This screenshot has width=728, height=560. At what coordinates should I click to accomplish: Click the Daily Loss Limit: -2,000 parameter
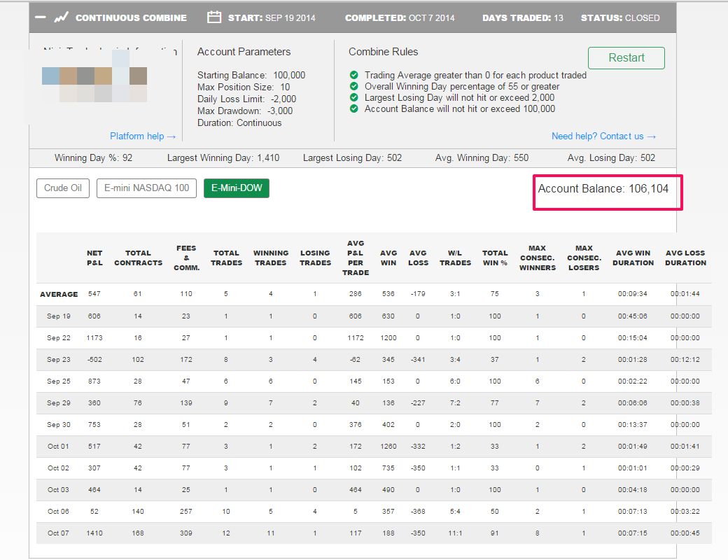tap(246, 99)
